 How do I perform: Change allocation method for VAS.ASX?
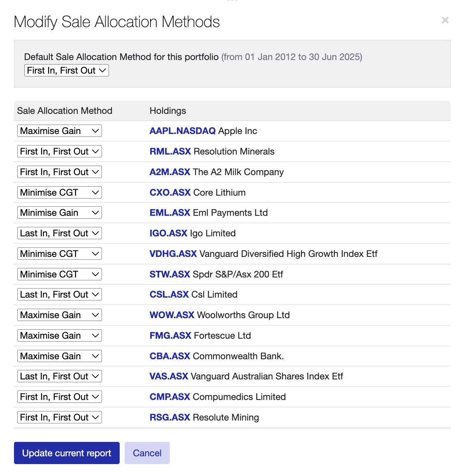(x=60, y=376)
